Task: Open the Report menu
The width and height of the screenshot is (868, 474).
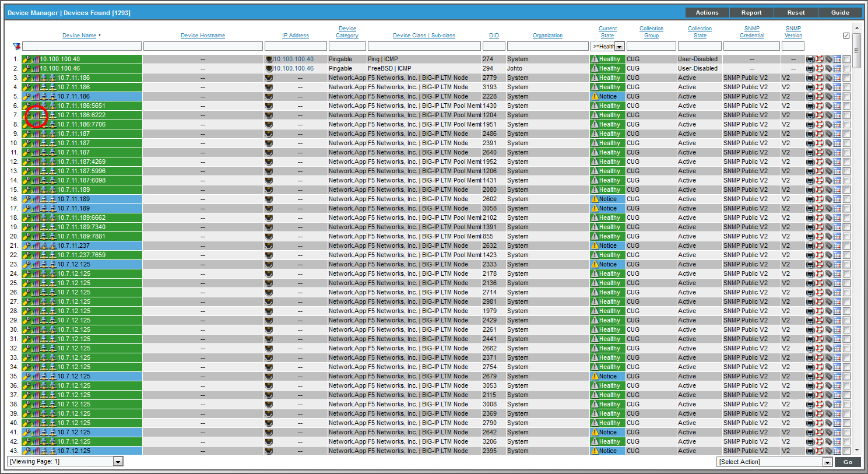Action: [x=751, y=12]
